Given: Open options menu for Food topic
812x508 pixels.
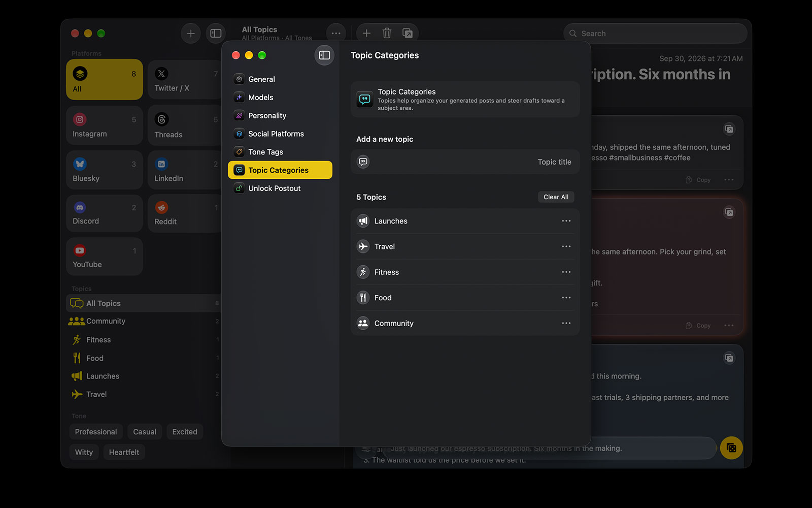Looking at the screenshot, I should (566, 298).
